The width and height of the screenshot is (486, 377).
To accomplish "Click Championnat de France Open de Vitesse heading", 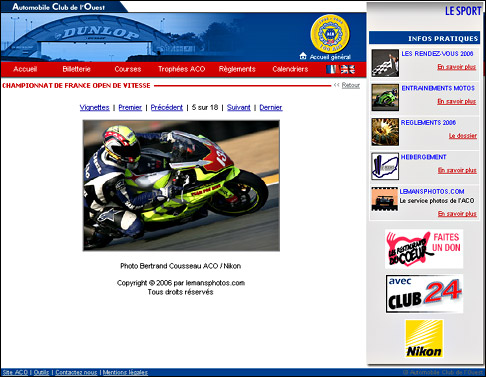I will 76,86.
